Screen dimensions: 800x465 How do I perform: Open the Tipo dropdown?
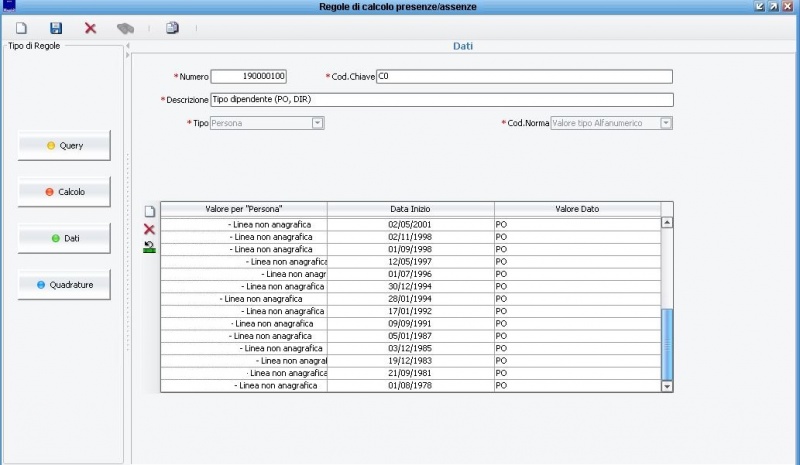317,123
